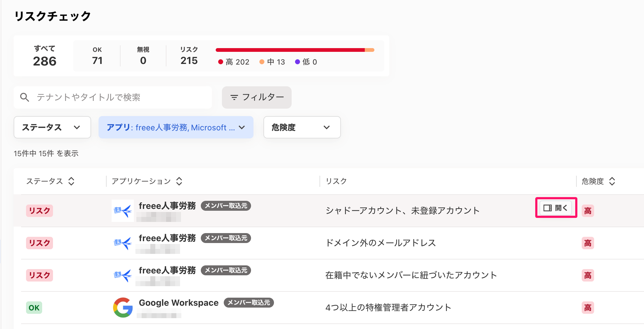The width and height of the screenshot is (644, 329).
Task: Click 高 badge in 在籍中でないメンバー row
Action: 588,276
